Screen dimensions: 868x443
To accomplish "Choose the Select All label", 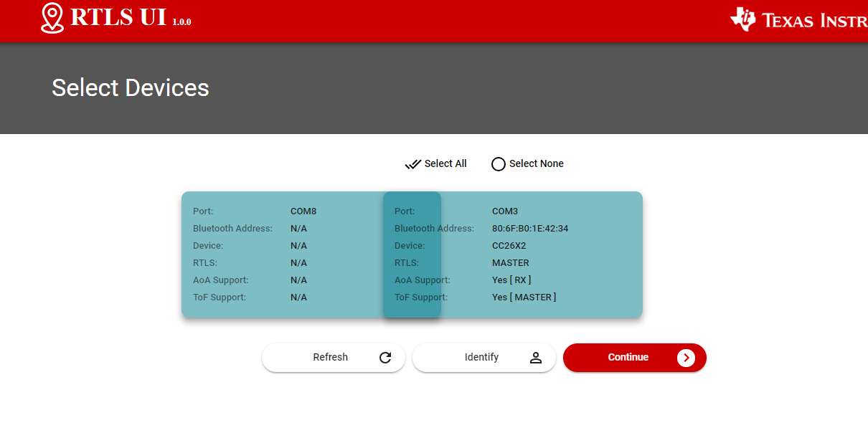I will 445,163.
